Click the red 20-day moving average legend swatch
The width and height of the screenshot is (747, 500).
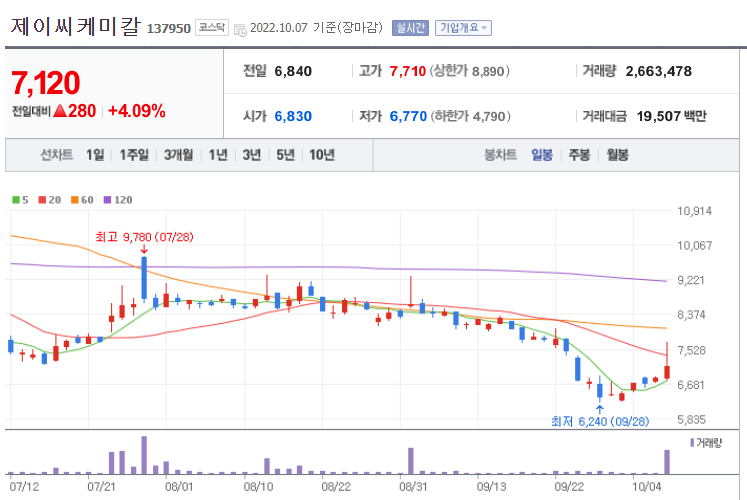42,200
